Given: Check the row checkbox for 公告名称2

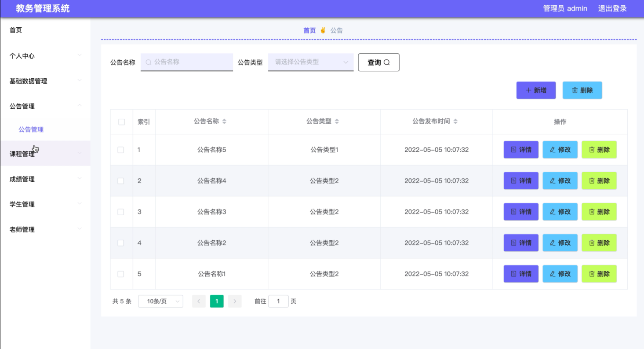Looking at the screenshot, I should pos(121,243).
